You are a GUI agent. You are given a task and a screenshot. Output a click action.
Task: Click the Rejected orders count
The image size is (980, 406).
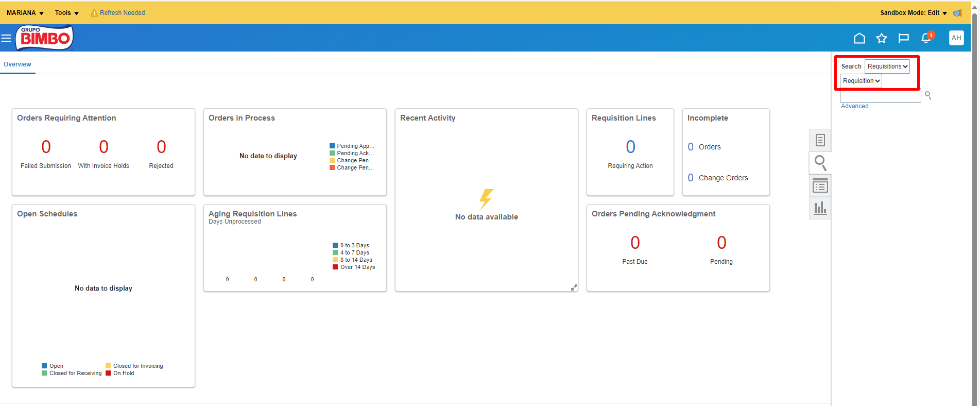[x=161, y=147]
